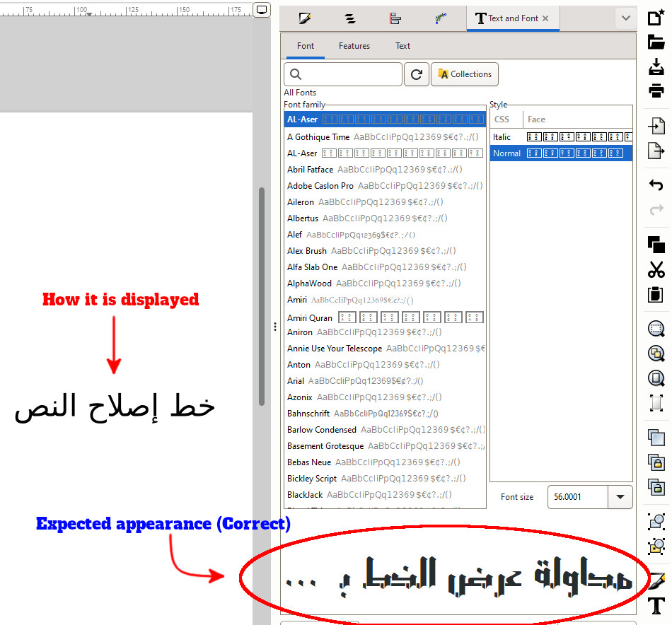Open the Text tool T icon
This screenshot has width=672, height=625.
pos(656,606)
